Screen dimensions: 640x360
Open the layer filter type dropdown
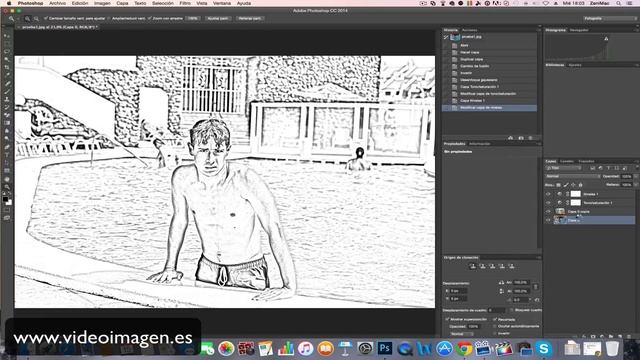coord(564,168)
